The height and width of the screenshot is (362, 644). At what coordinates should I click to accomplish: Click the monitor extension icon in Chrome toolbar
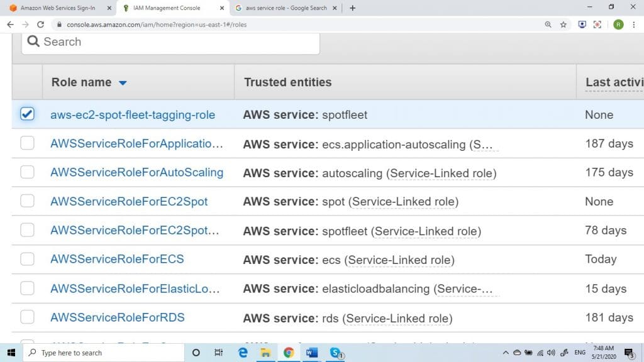point(582,25)
